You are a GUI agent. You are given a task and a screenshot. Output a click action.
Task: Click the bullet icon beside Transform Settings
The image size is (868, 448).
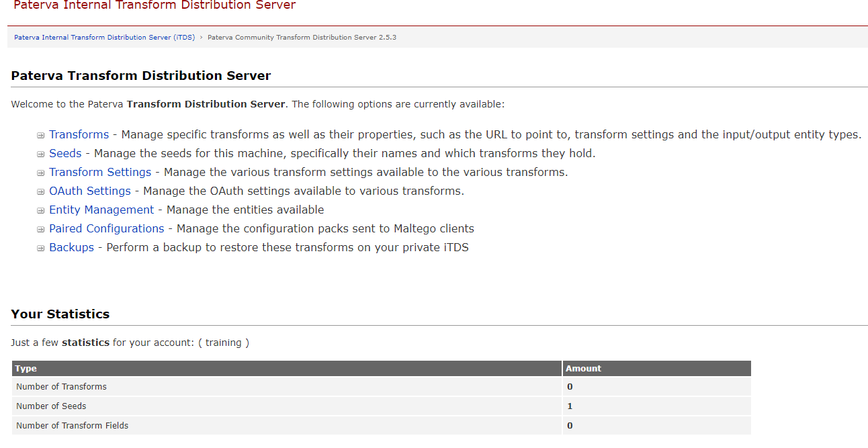pyautogui.click(x=41, y=173)
